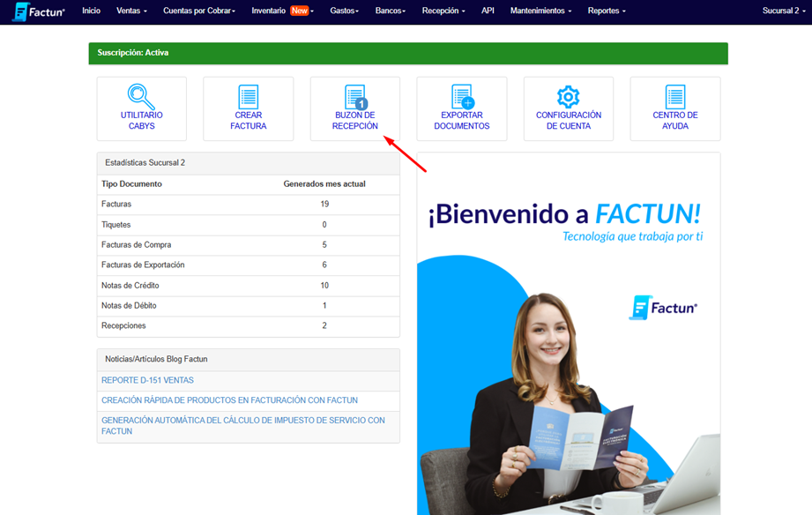812x515 pixels.
Task: Select the Recepciones row
Action: pyautogui.click(x=248, y=326)
